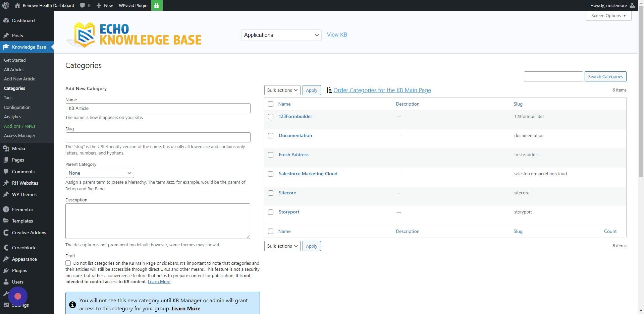Image resolution: width=644 pixels, height=314 pixels.
Task: Click the Posts pin icon in sidebar
Action: pyautogui.click(x=6, y=36)
